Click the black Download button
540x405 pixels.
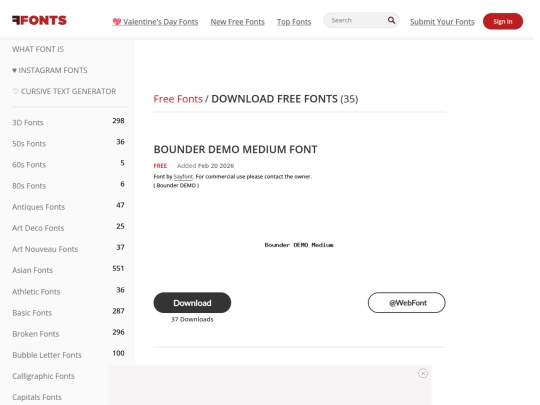click(x=192, y=303)
